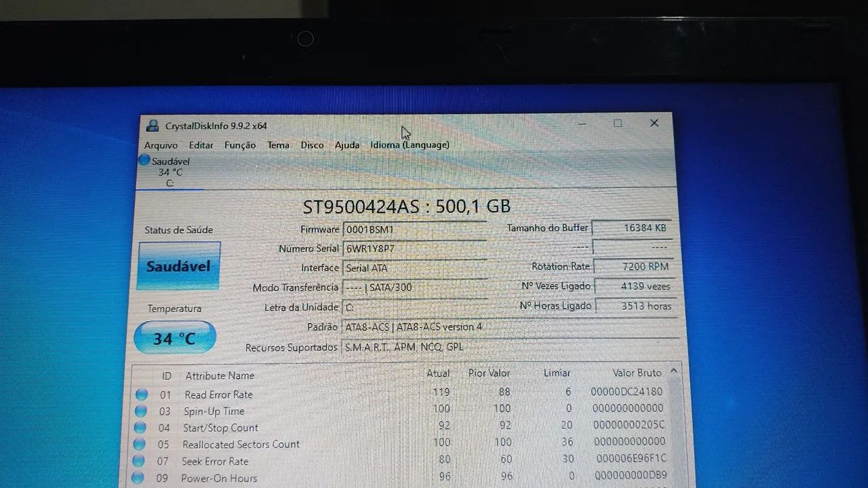The height and width of the screenshot is (488, 868).
Task: Click the status orb for Seek Error Rate
Action: click(138, 461)
